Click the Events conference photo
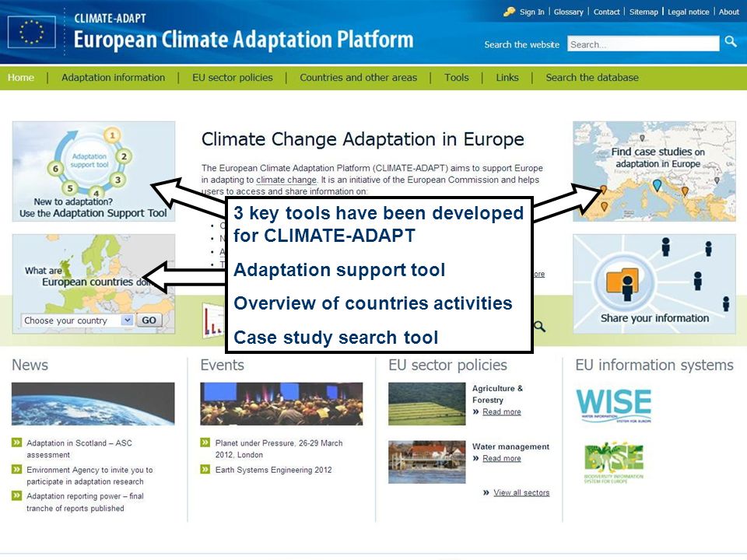This screenshot has width=747, height=560. (282, 404)
